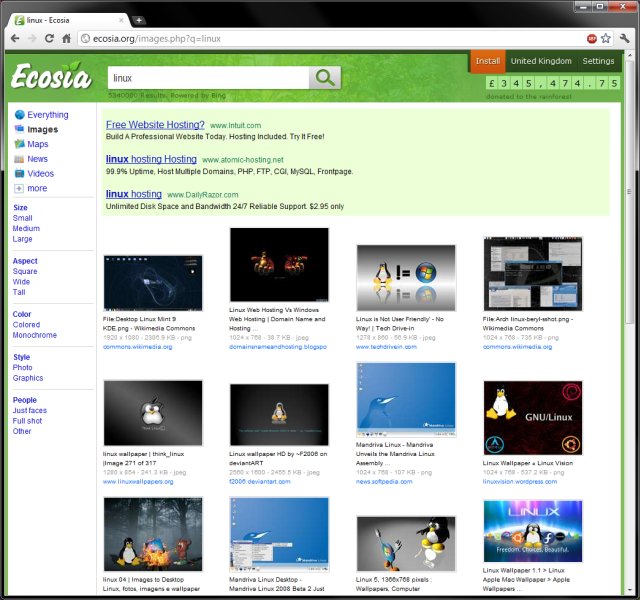
Task: Open the Tux != Windows thumbnail
Action: click(406, 278)
